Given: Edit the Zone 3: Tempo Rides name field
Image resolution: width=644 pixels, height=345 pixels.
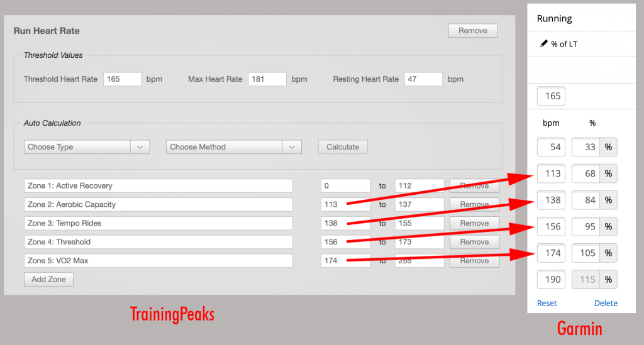Looking at the screenshot, I should coord(158,223).
